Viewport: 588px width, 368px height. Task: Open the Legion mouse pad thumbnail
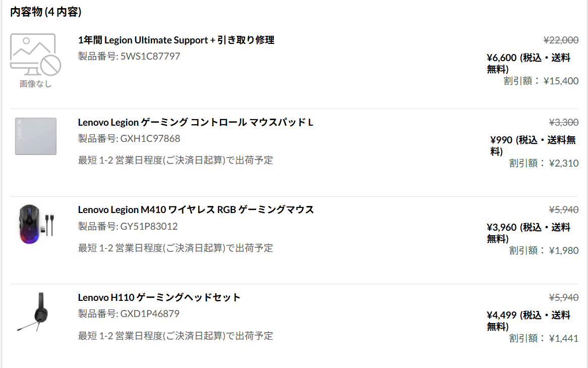point(36,136)
